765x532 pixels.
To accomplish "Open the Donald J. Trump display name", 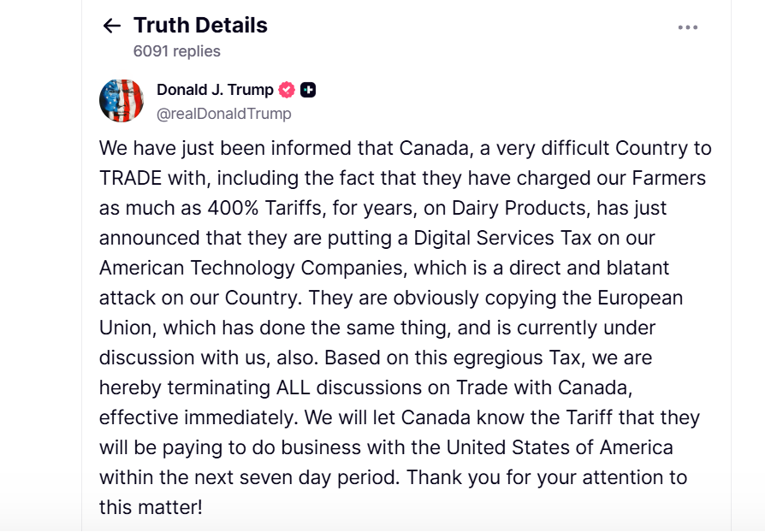I will tap(215, 90).
